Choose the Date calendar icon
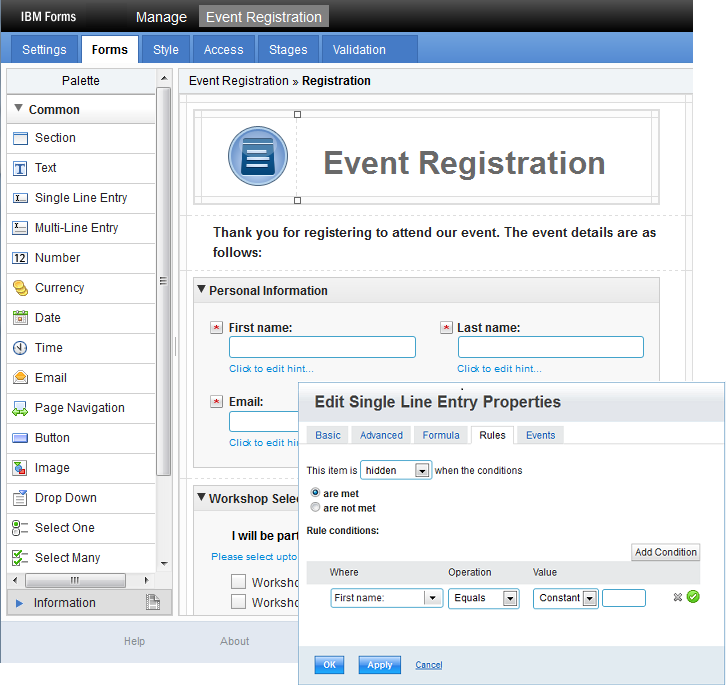Viewport: 726px width, 686px height. pyautogui.click(x=20, y=318)
